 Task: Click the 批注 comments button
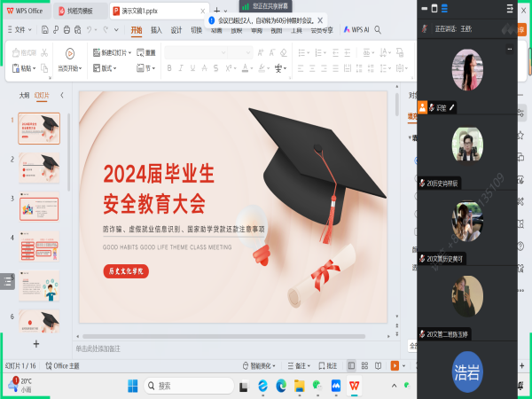(x=328, y=365)
